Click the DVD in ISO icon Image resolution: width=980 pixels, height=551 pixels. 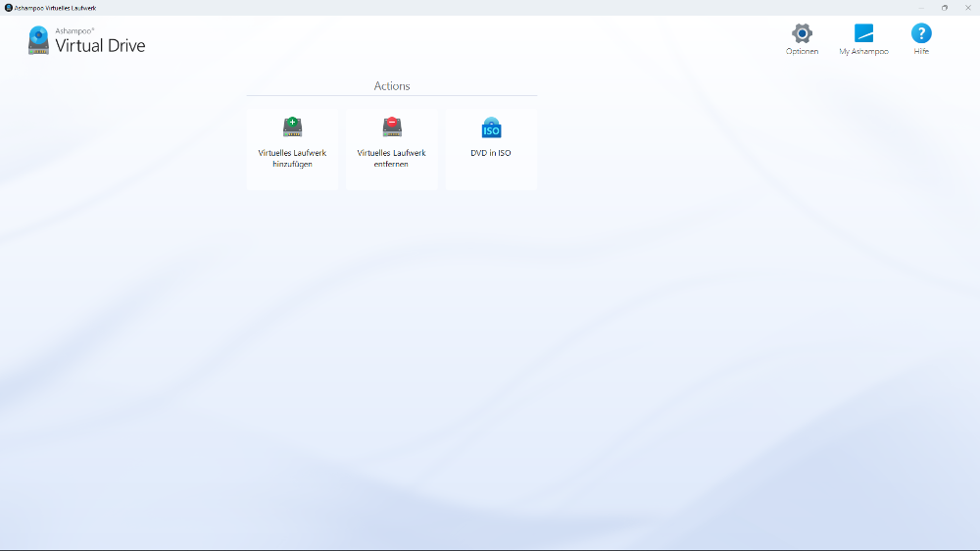(491, 127)
